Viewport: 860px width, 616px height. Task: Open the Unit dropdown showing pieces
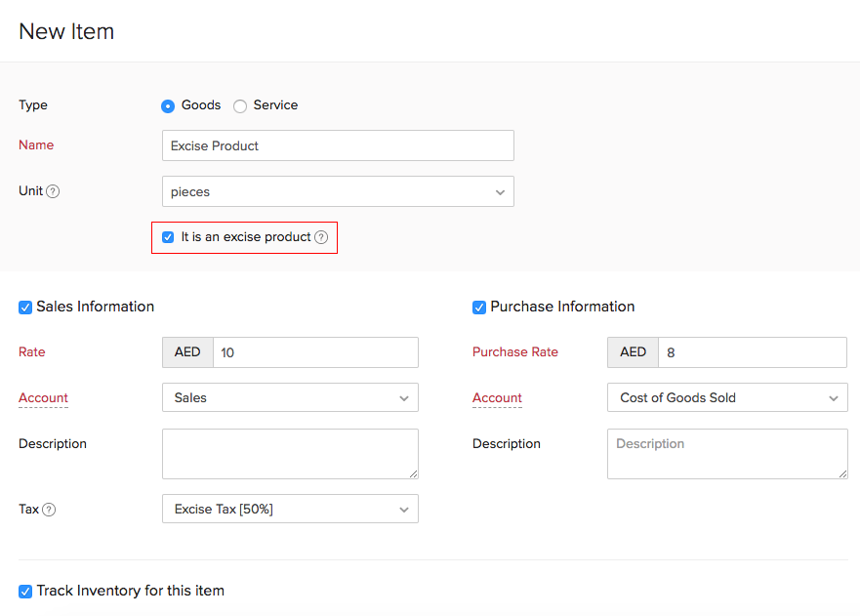[338, 191]
